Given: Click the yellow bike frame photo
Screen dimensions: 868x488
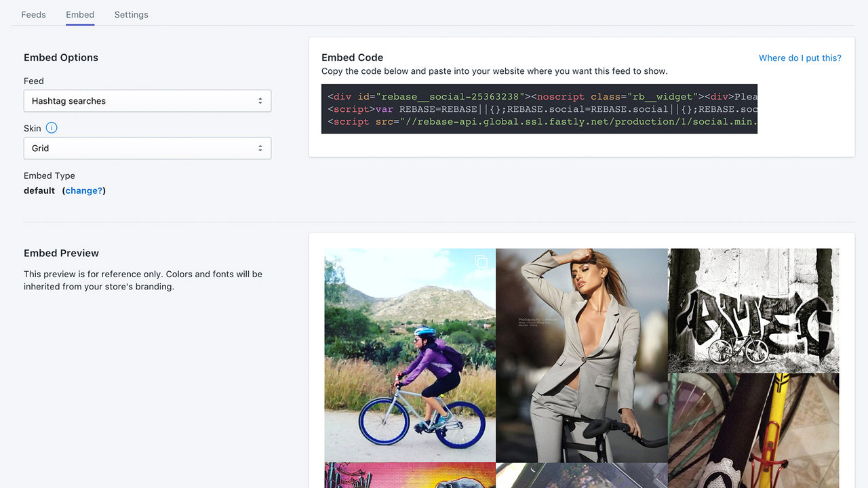Looking at the screenshot, I should [x=753, y=428].
